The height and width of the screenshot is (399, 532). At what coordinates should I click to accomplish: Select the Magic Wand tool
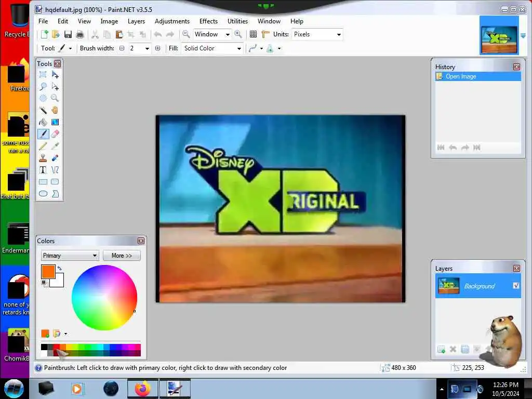43,110
